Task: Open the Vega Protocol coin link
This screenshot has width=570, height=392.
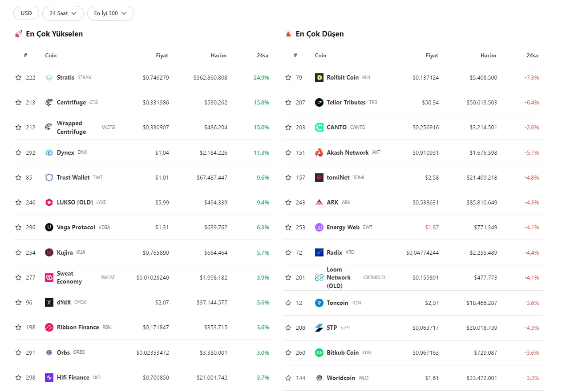Action: click(x=76, y=228)
